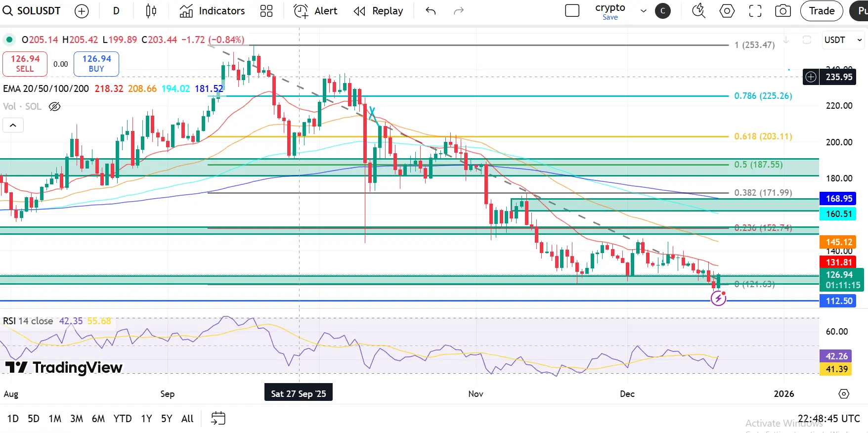Undo the last chart action
This screenshot has height=433, width=868.
pos(431,11)
